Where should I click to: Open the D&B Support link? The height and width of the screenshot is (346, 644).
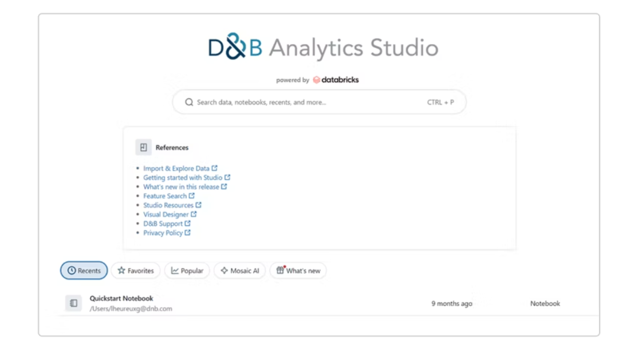coord(163,224)
